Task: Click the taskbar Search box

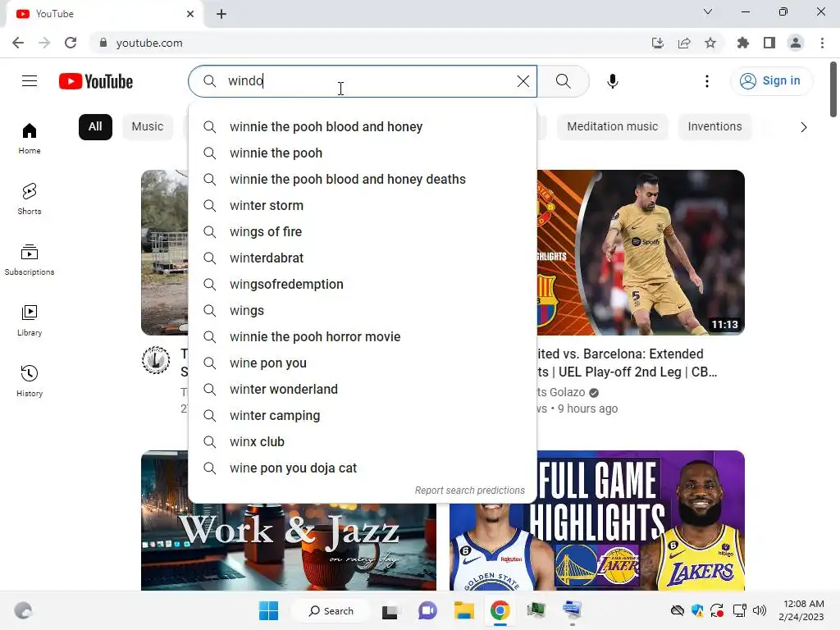Action: tap(331, 610)
